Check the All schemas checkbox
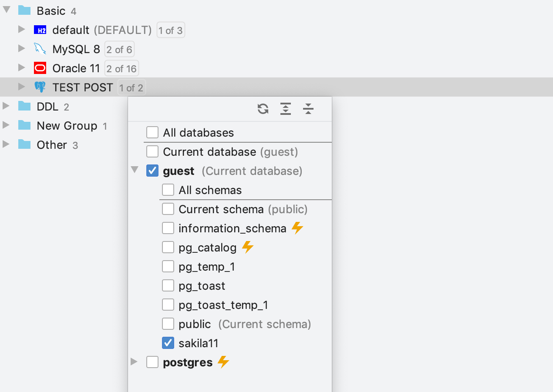Viewport: 553px width, 392px height. (168, 190)
